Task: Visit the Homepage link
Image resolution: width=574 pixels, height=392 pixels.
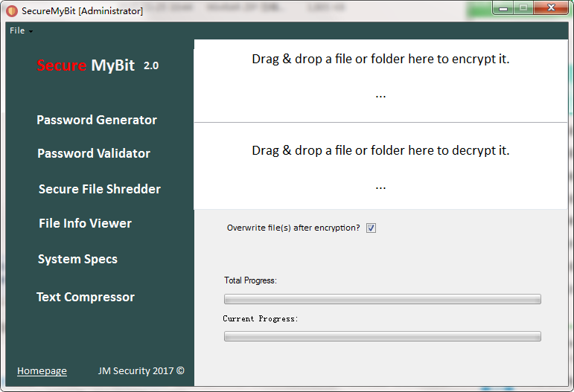Action: point(42,370)
